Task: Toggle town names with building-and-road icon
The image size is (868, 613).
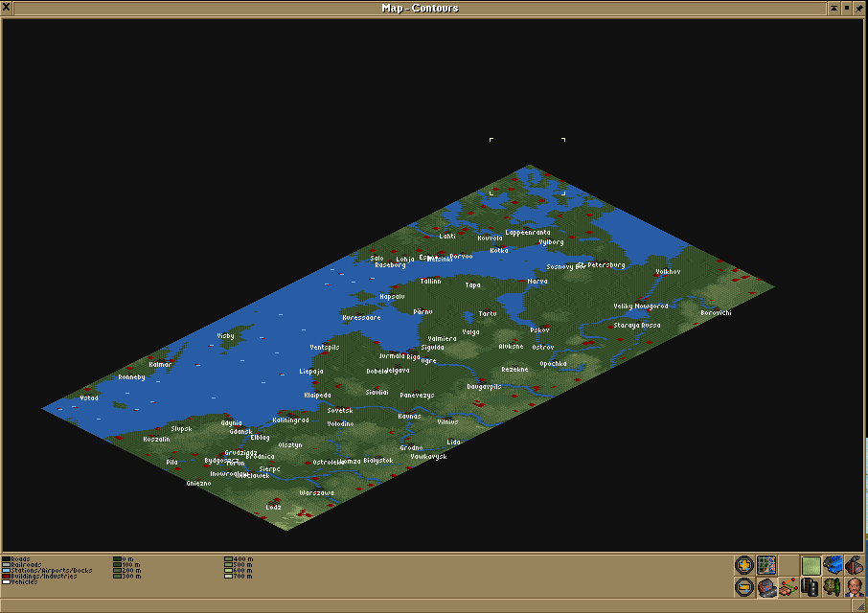Action: [x=766, y=587]
